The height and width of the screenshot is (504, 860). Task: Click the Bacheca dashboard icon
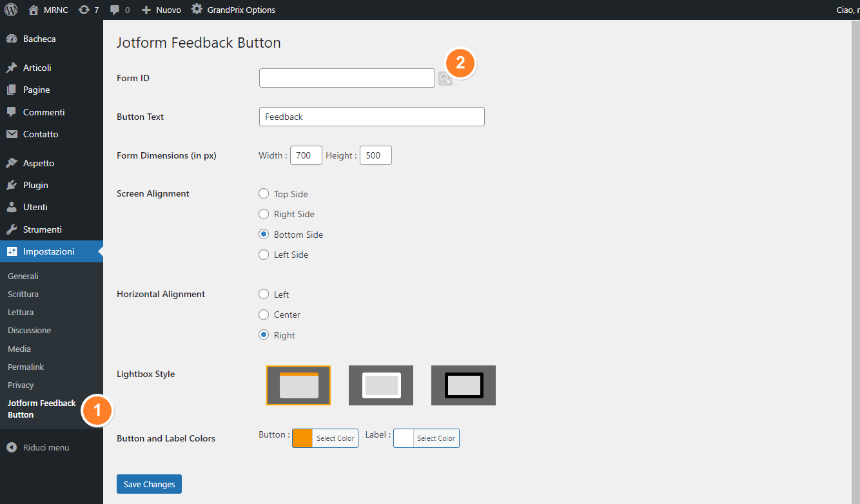tap(12, 39)
